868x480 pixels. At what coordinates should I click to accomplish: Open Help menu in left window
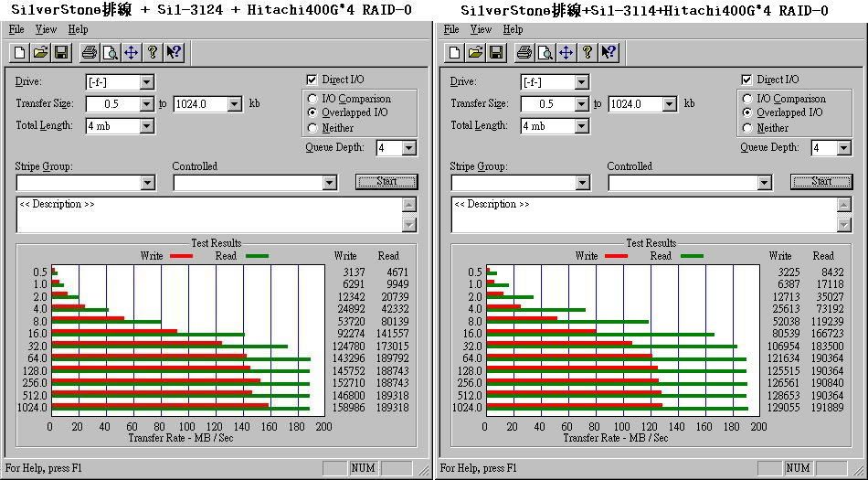78,29
